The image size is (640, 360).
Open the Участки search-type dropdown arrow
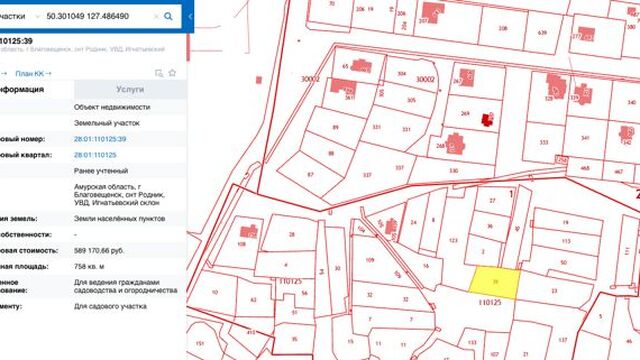tap(38, 16)
